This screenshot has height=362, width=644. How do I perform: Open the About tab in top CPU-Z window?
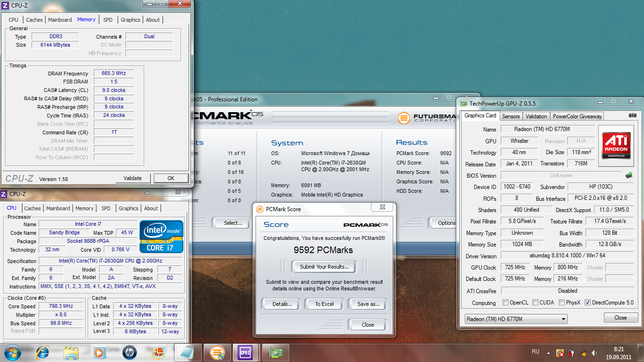(x=153, y=20)
